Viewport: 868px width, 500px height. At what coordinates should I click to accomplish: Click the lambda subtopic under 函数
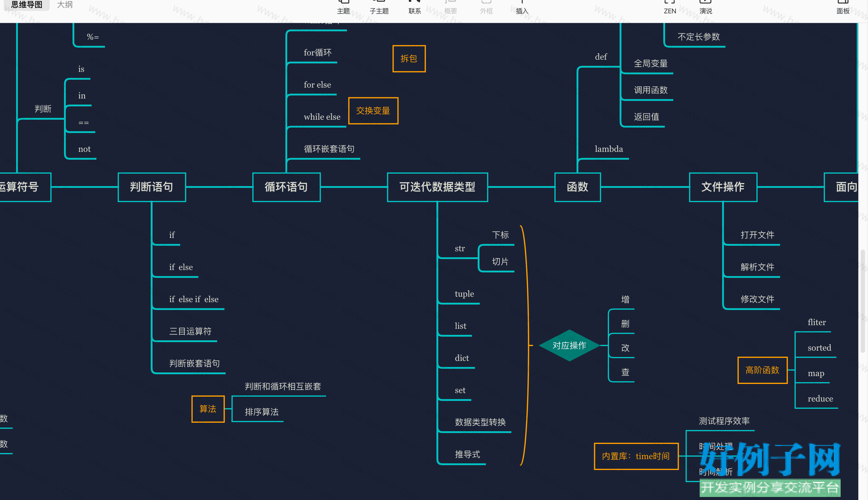pos(609,149)
